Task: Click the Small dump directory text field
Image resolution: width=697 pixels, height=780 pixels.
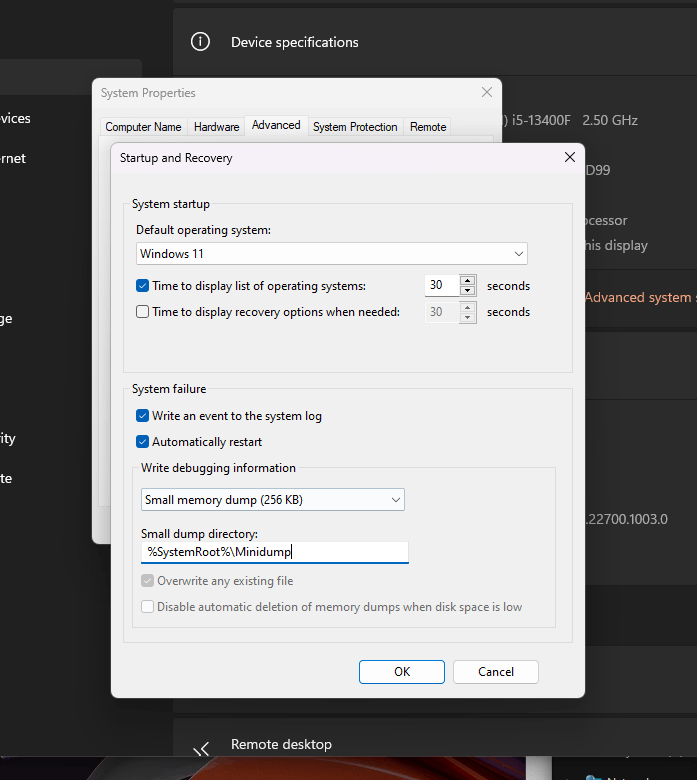Action: (x=275, y=552)
